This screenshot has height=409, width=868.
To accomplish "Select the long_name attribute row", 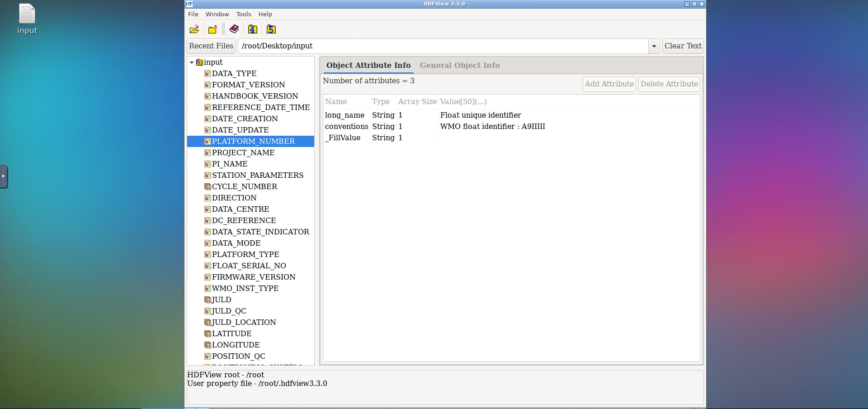I will tap(511, 115).
